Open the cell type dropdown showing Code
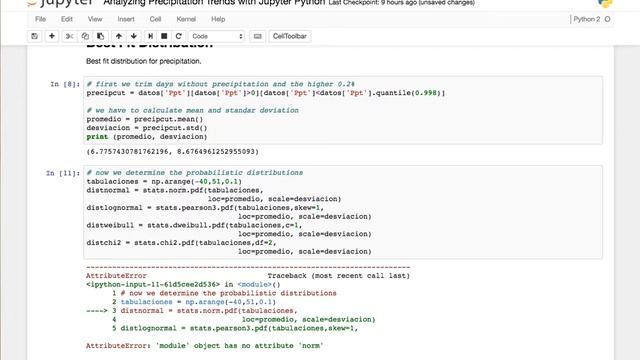 [x=216, y=36]
